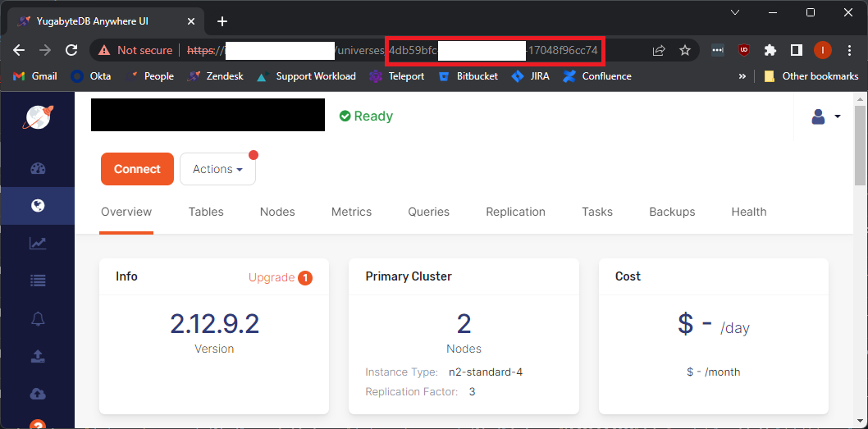The image size is (868, 429).
Task: Click the browser Back arrow
Action: 20,50
